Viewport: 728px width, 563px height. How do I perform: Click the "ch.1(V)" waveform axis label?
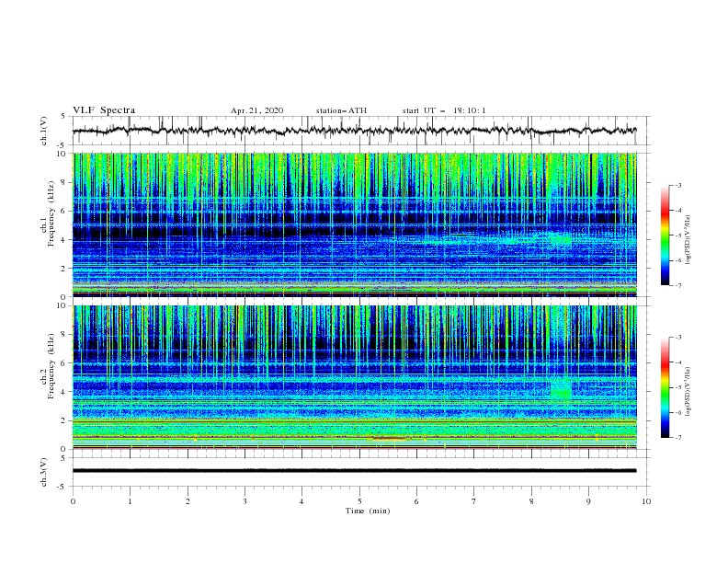(44, 131)
